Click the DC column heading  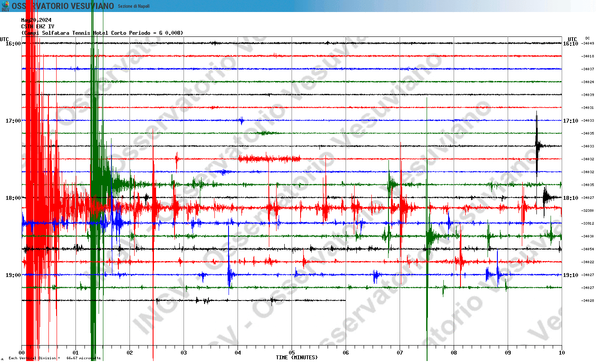click(587, 38)
